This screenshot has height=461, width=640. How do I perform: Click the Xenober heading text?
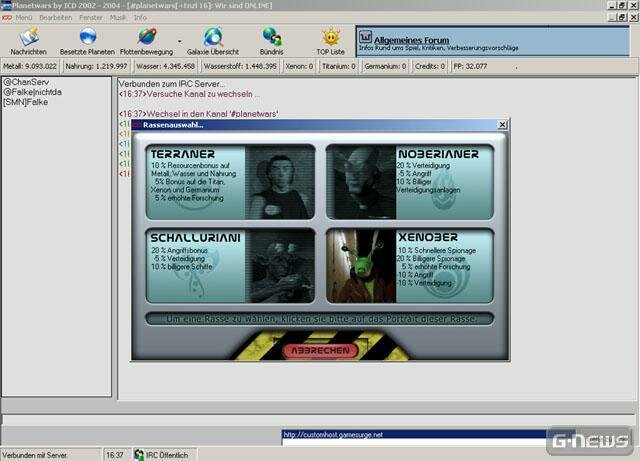[428, 237]
